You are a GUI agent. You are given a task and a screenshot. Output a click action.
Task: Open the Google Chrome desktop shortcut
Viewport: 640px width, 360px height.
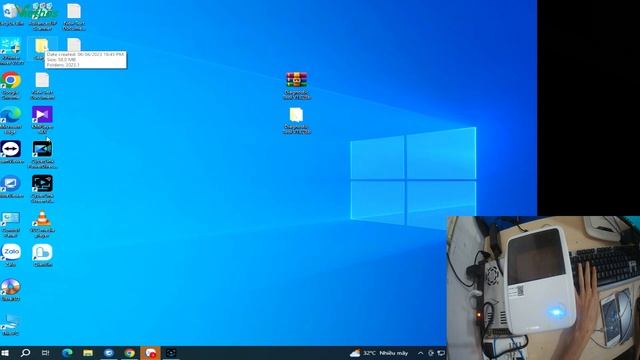[11, 86]
